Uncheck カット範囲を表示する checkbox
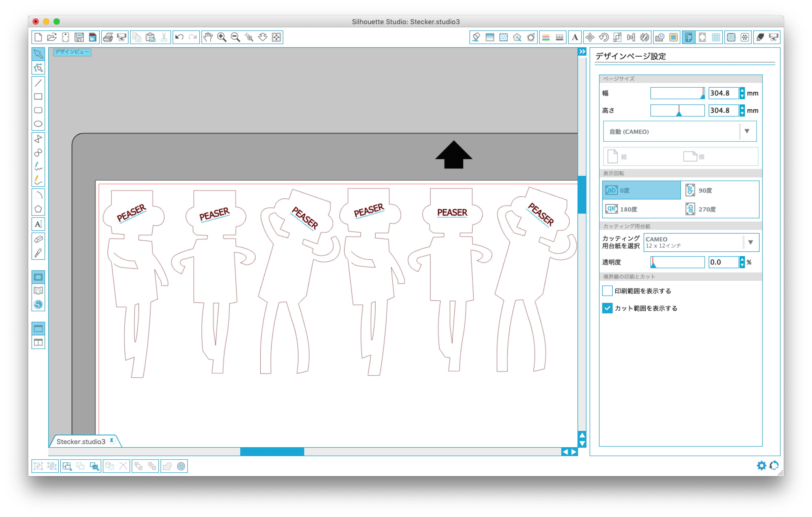 pyautogui.click(x=607, y=308)
